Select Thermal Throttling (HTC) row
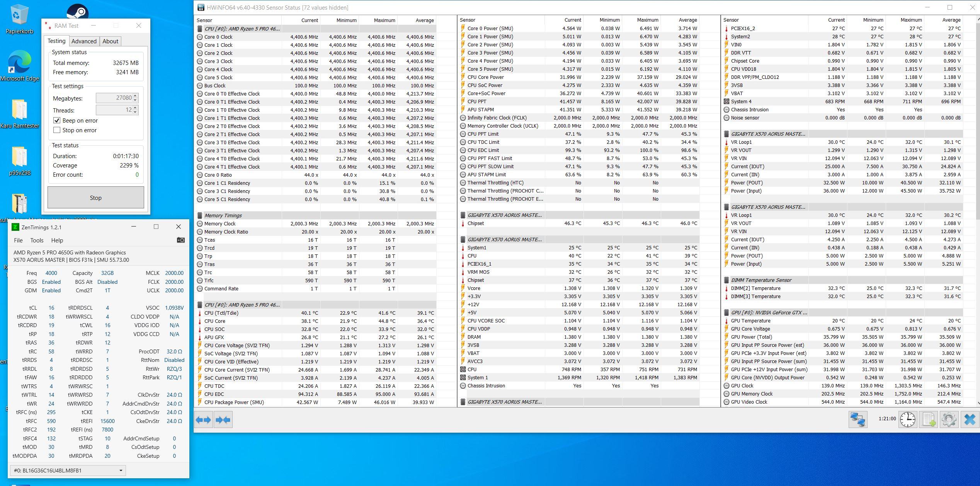The image size is (980, 486). tap(579, 182)
